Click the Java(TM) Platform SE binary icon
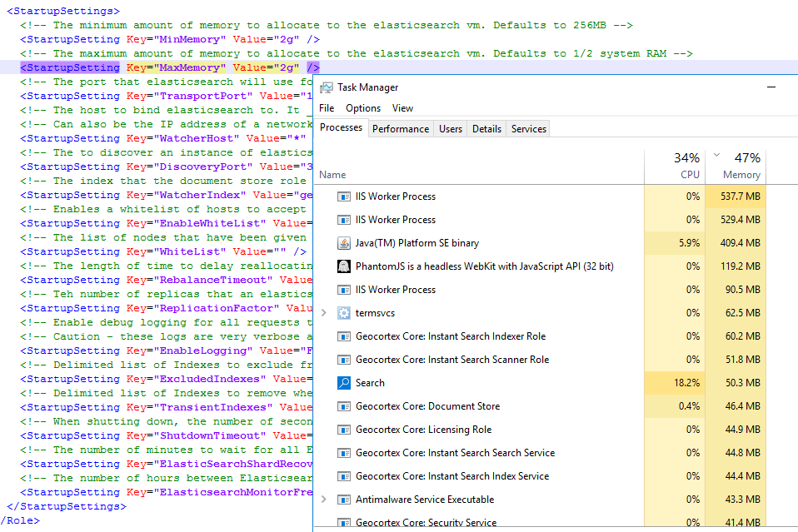798x532 pixels. (x=344, y=243)
